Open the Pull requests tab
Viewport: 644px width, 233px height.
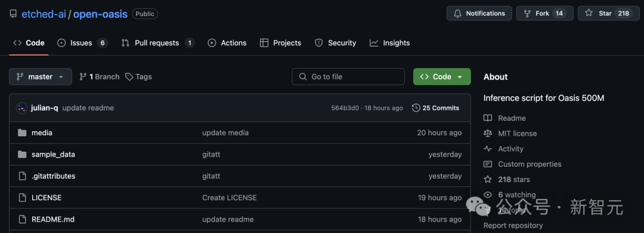(x=157, y=43)
